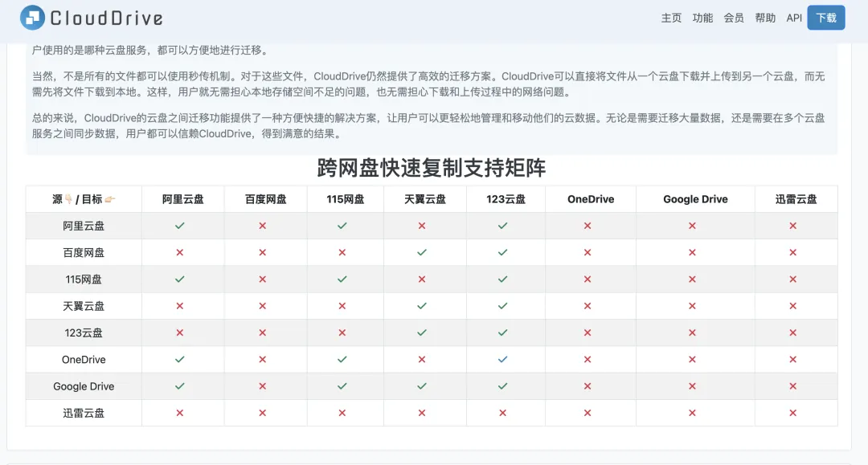This screenshot has width=868, height=465.
Task: Click checkmark for Google Drive row, 123云盘 column
Action: click(502, 386)
